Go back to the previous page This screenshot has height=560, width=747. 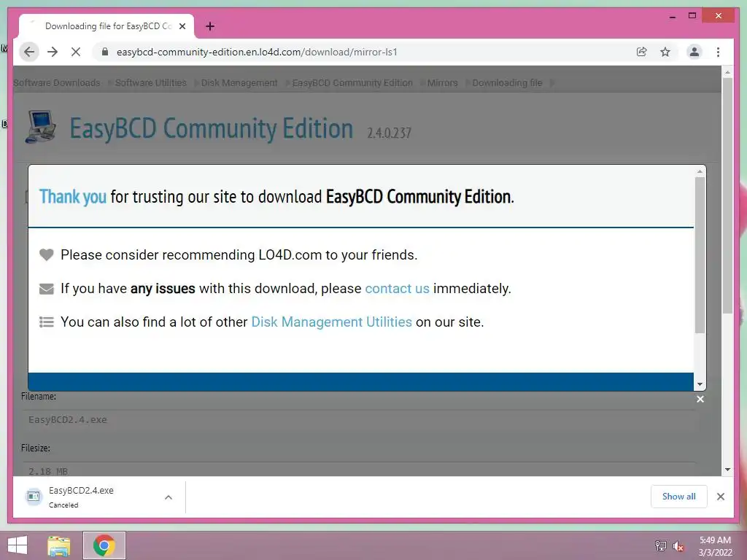(29, 52)
